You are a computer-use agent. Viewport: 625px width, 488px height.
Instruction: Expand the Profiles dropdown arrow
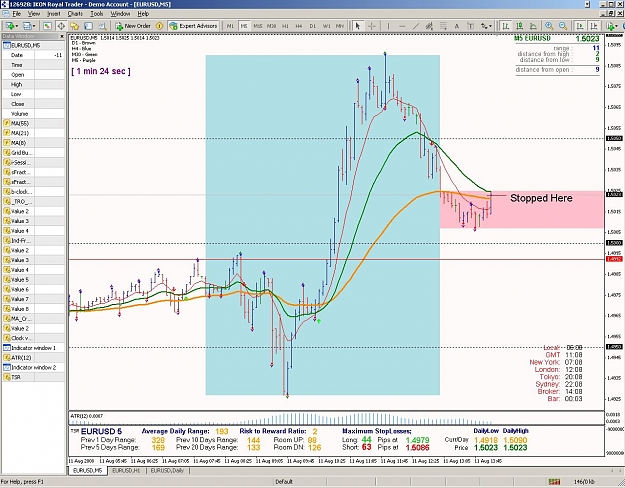(34, 26)
